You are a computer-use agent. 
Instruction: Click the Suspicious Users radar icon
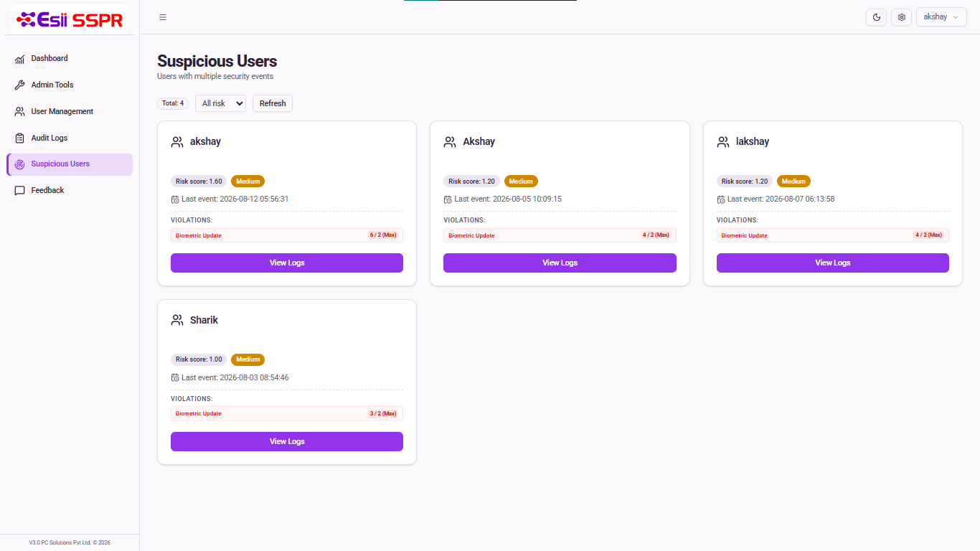coord(20,164)
